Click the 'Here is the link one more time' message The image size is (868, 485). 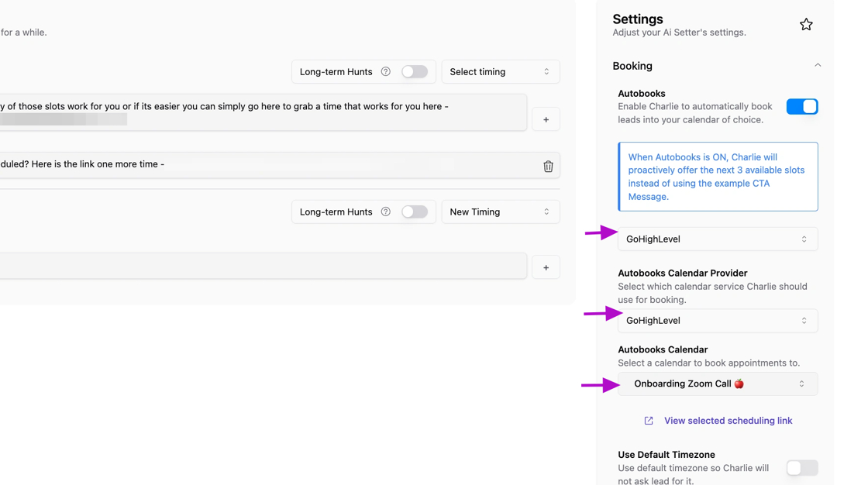280,165
